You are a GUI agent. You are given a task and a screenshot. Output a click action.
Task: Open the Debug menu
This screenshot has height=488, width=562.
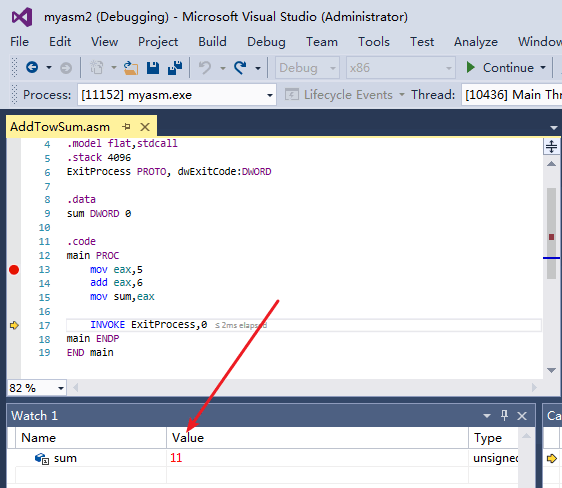click(x=266, y=42)
